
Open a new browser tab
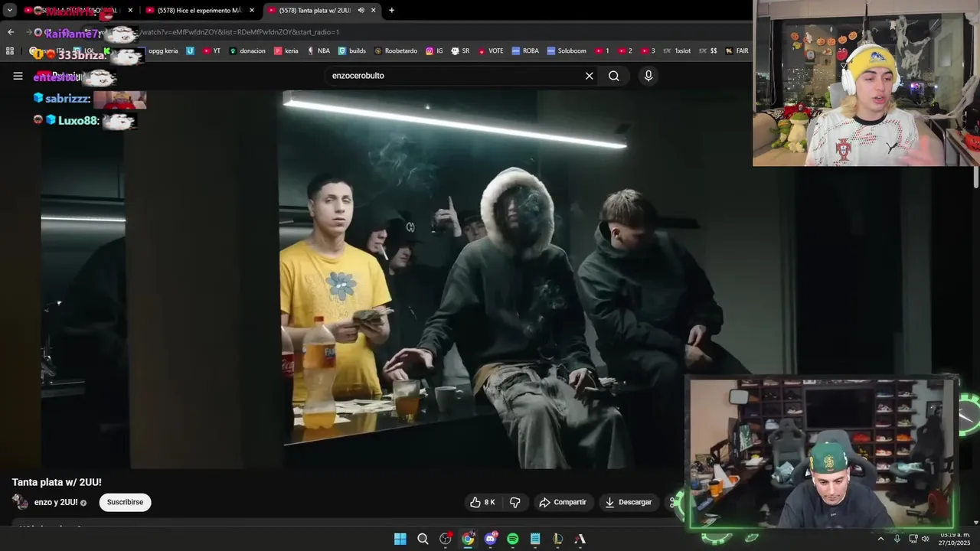[392, 10]
